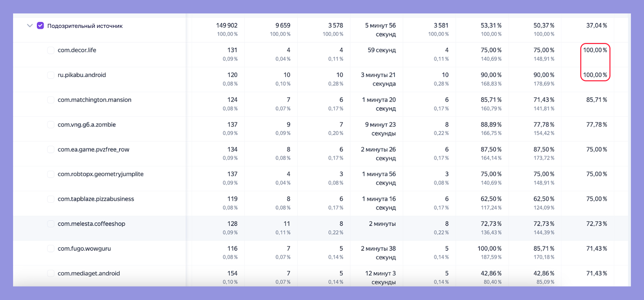644x300 pixels.
Task: Check the com.vng.g6.a.zombie checkbox
Action: [x=51, y=125]
